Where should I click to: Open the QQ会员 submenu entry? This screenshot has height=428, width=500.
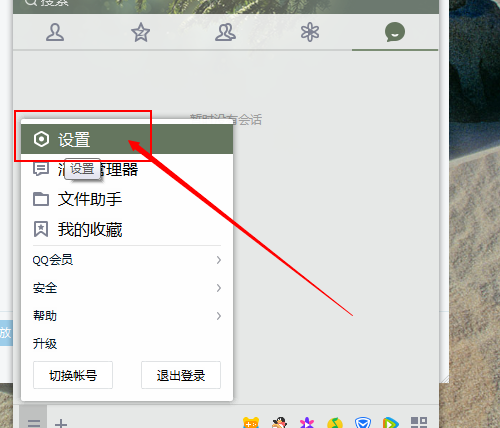[x=127, y=260]
